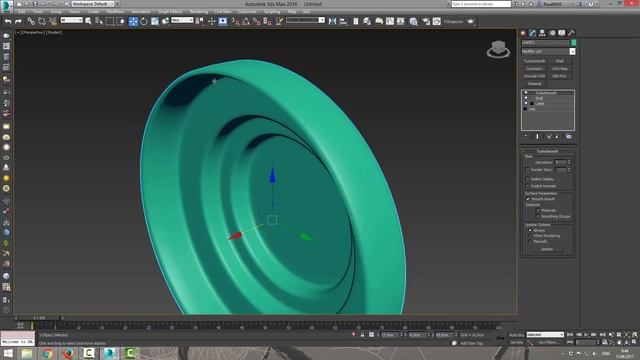Click the Windows Start button
Viewport: 640px width, 360px height.
coord(8,353)
